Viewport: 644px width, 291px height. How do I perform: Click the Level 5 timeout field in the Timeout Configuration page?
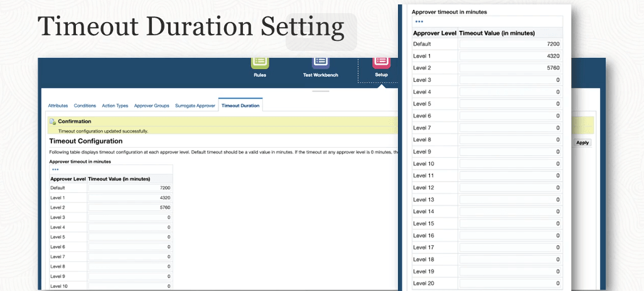[x=130, y=237]
